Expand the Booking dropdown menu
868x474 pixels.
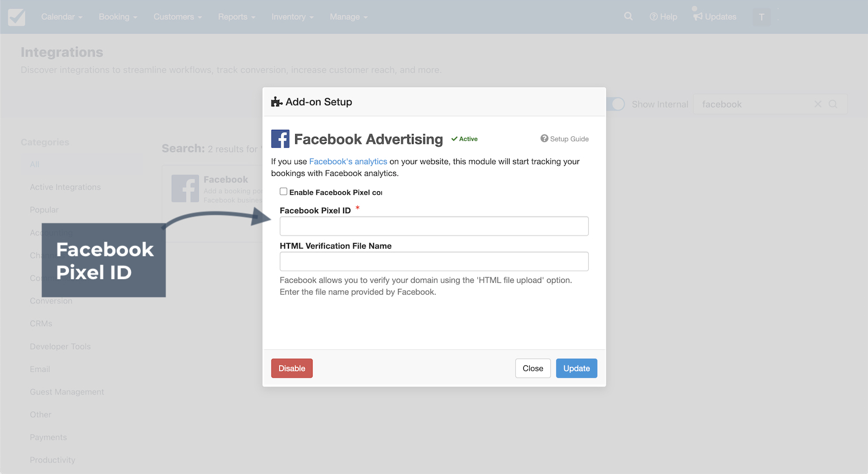pyautogui.click(x=118, y=17)
